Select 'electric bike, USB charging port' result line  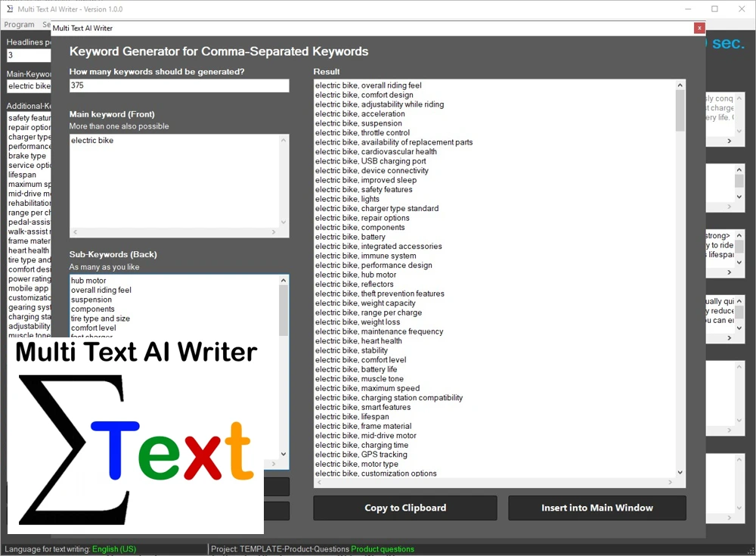tap(370, 161)
